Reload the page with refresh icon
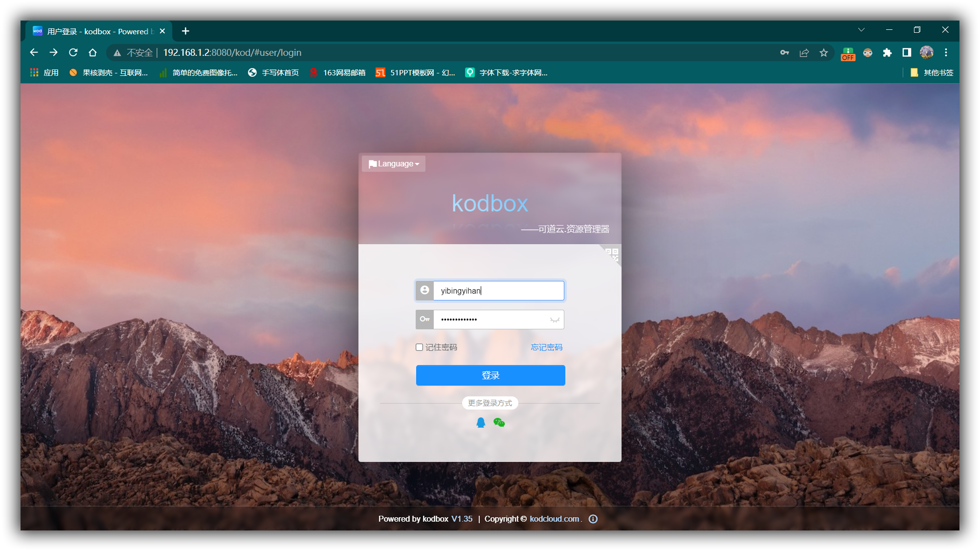980x551 pixels. [x=73, y=52]
